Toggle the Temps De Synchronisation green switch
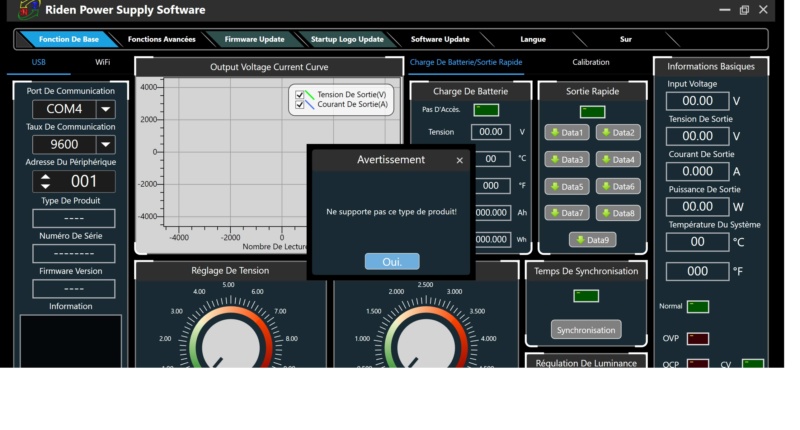 coord(586,296)
